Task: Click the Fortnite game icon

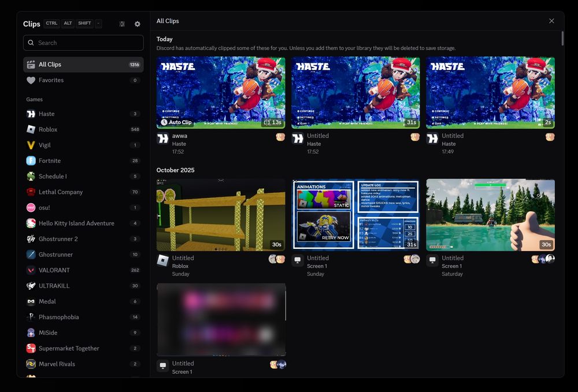Action: 31,161
